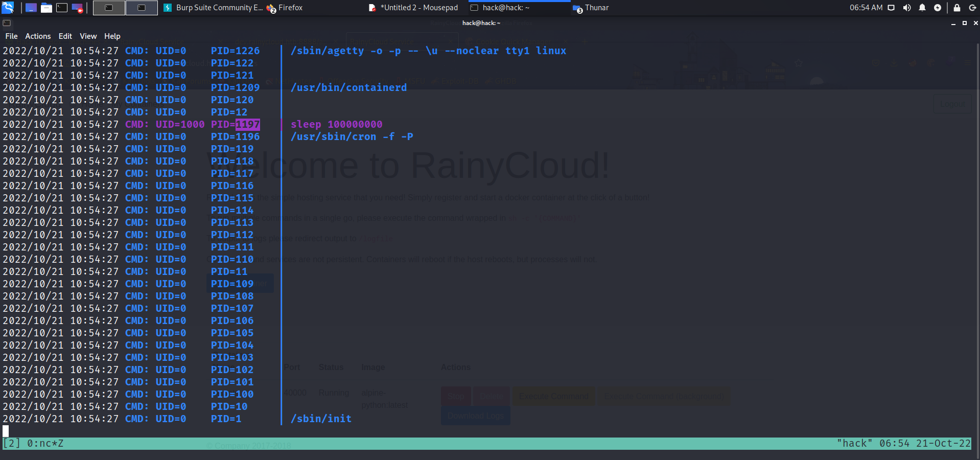Switch to the Untitled 2 - Mousepad window

click(x=413, y=8)
